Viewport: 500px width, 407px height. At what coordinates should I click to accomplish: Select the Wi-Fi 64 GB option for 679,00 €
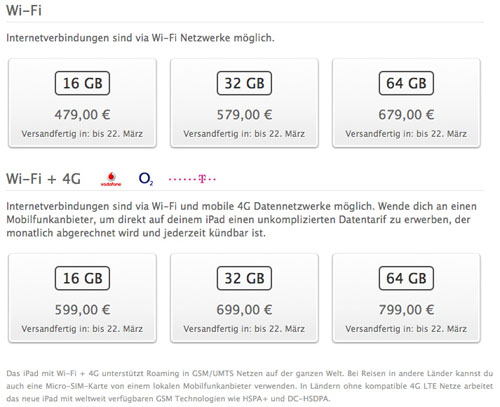pos(406,103)
